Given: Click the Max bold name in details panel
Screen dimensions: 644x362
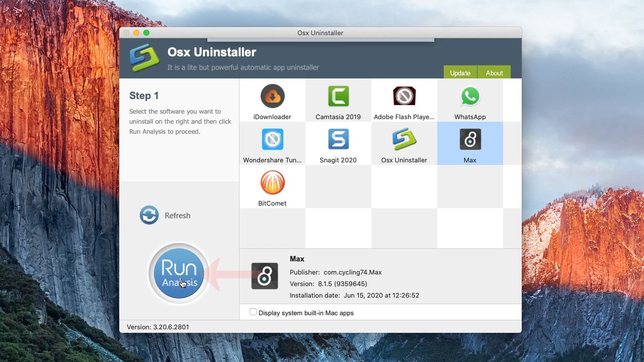Looking at the screenshot, I should tap(297, 259).
